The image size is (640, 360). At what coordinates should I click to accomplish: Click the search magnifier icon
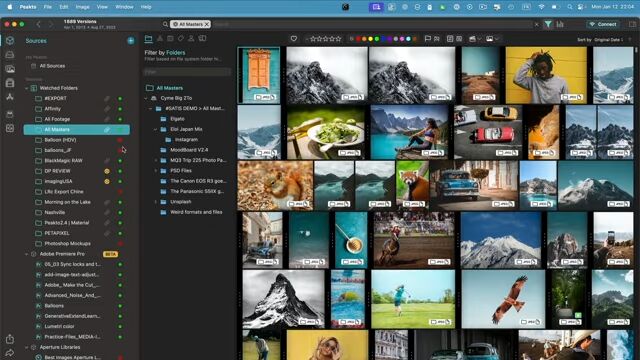[165, 24]
